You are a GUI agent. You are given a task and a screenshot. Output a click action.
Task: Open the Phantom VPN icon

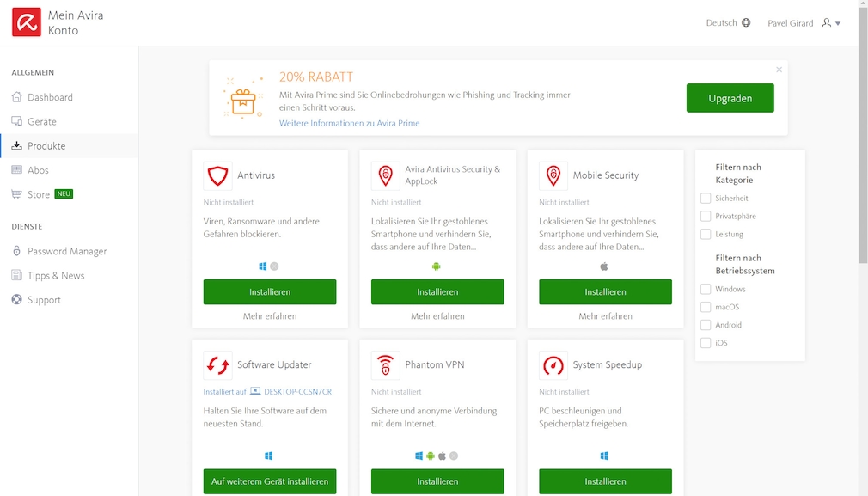(x=385, y=365)
